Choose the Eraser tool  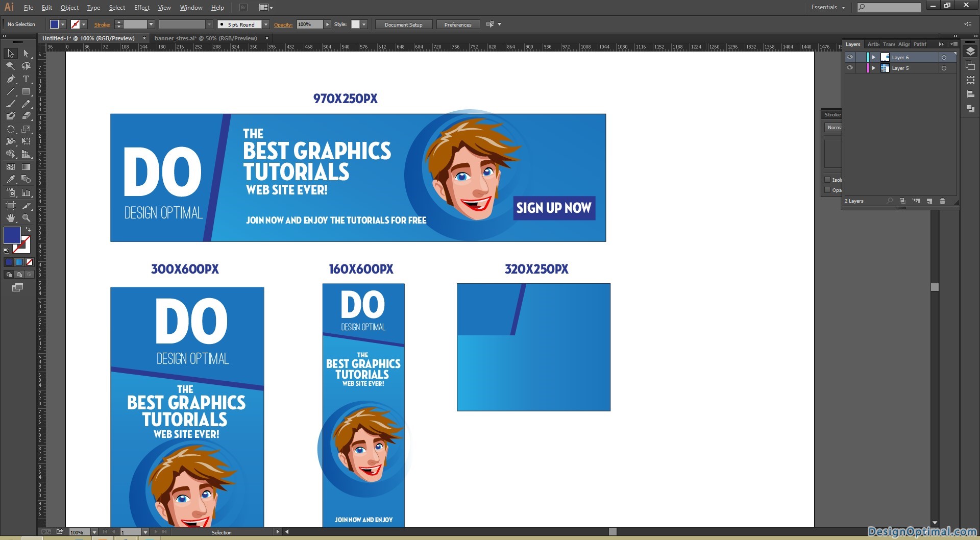(x=26, y=116)
